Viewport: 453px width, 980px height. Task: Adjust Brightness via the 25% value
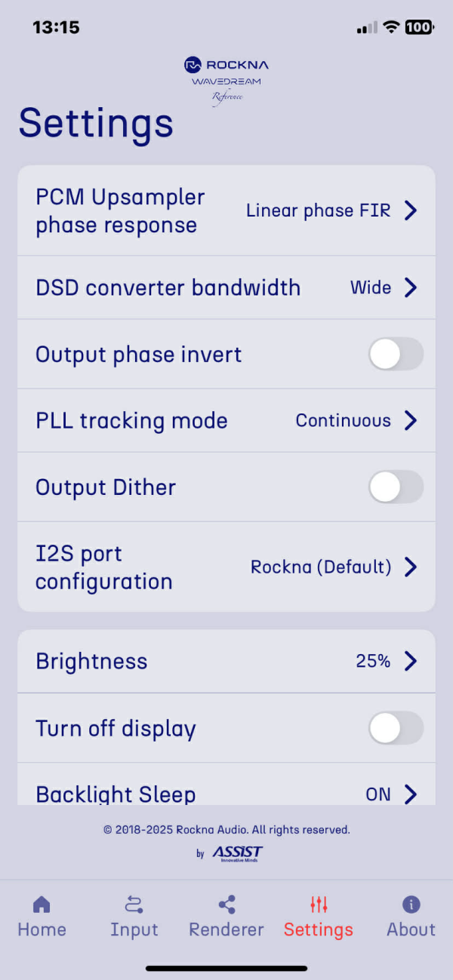373,662
